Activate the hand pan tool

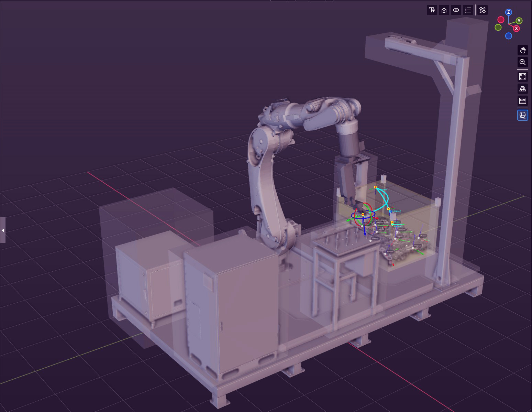pyautogui.click(x=522, y=50)
